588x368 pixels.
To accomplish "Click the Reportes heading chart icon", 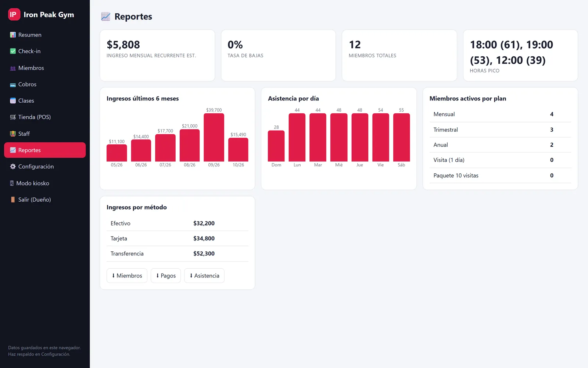I will pyautogui.click(x=106, y=17).
